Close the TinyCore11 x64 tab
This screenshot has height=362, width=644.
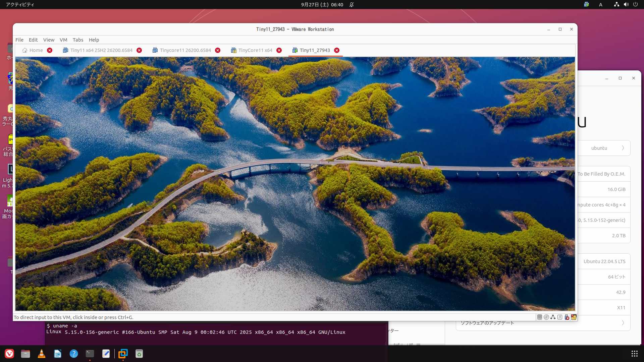[x=279, y=50]
